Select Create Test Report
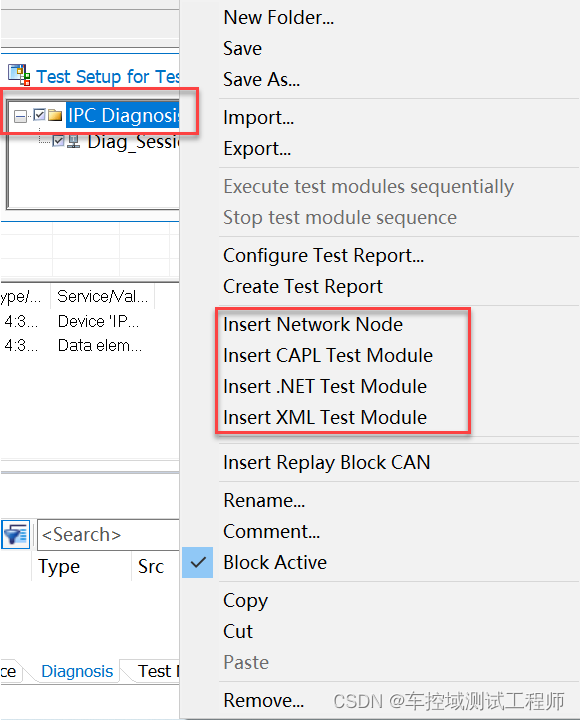Image resolution: width=580 pixels, height=720 pixels. coord(303,287)
